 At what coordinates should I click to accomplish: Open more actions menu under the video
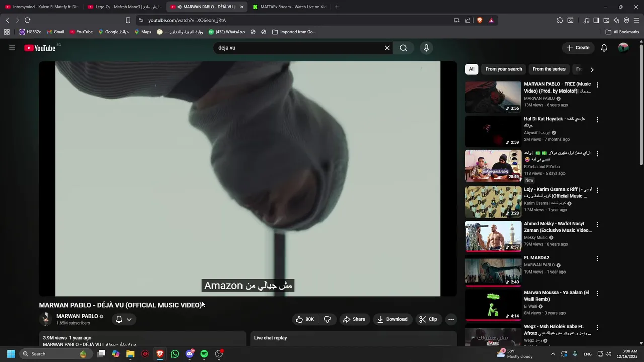pyautogui.click(x=451, y=319)
